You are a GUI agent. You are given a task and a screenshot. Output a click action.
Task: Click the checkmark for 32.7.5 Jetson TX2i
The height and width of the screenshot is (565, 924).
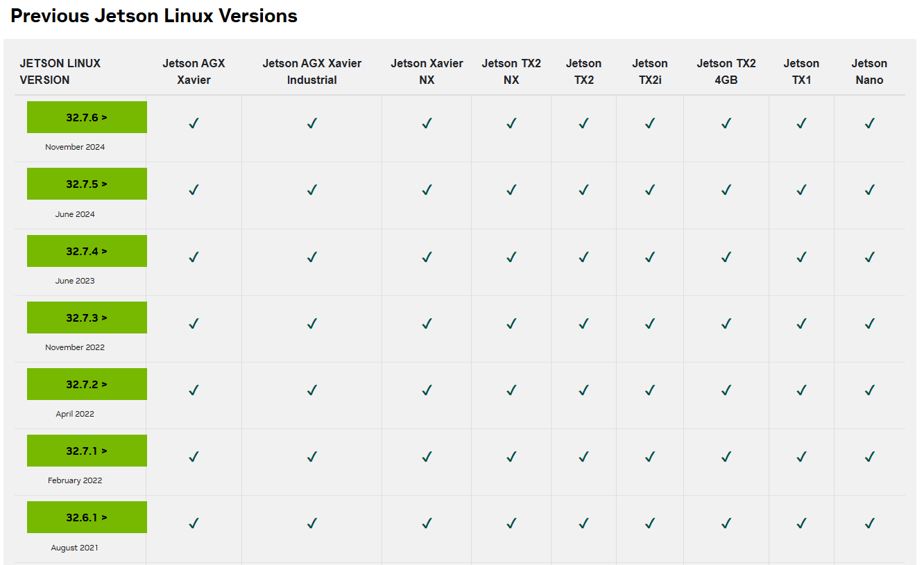[650, 190]
